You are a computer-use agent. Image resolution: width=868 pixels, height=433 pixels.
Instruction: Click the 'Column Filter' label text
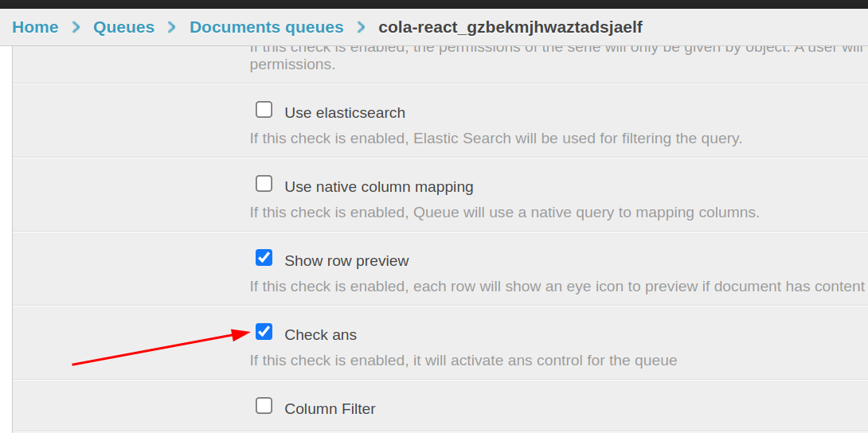click(330, 409)
